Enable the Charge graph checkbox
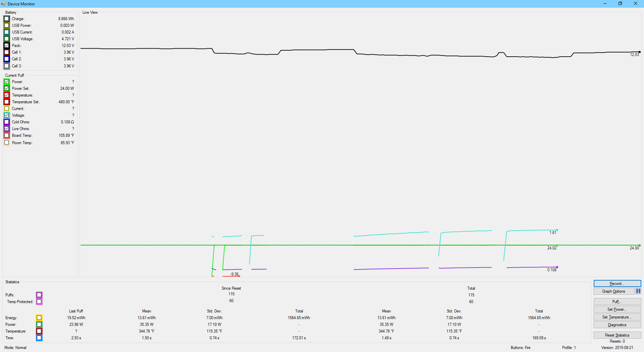 [x=7, y=19]
